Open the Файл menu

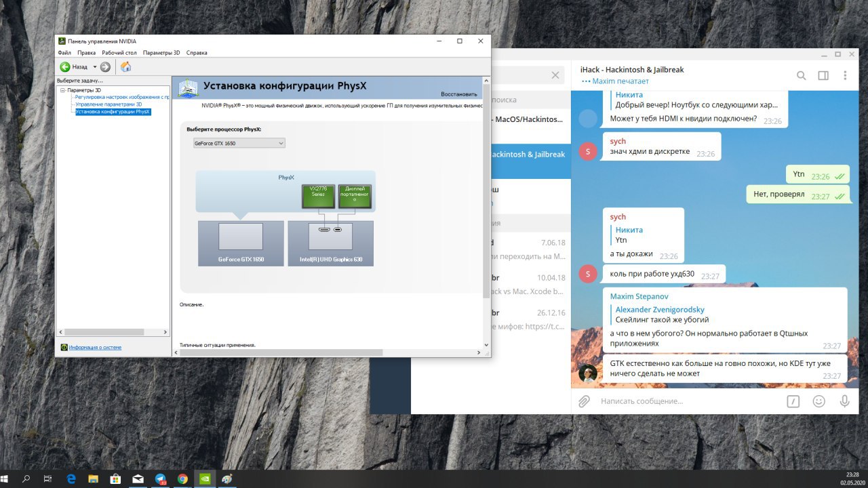pyautogui.click(x=64, y=52)
